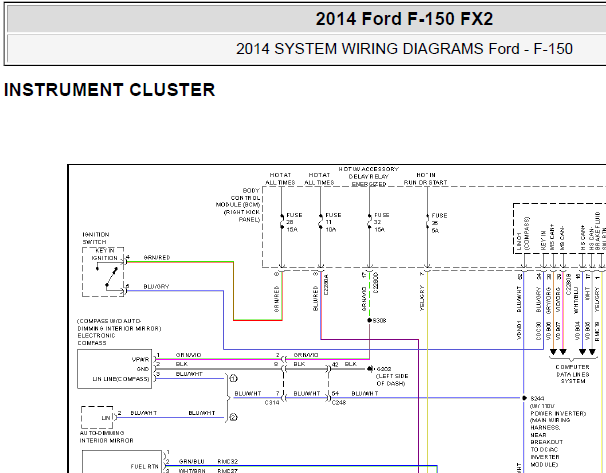This screenshot has height=473, width=606.
Task: Click the 'LIN-1 (COMPASS)' vertical label
Action: click(x=522, y=233)
